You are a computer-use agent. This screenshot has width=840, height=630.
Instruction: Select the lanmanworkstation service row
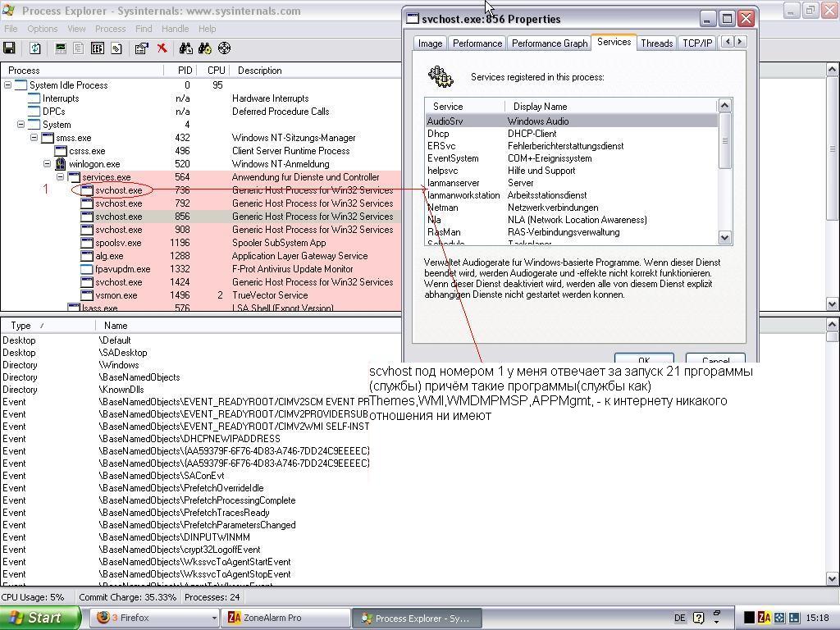pyautogui.click(x=571, y=195)
